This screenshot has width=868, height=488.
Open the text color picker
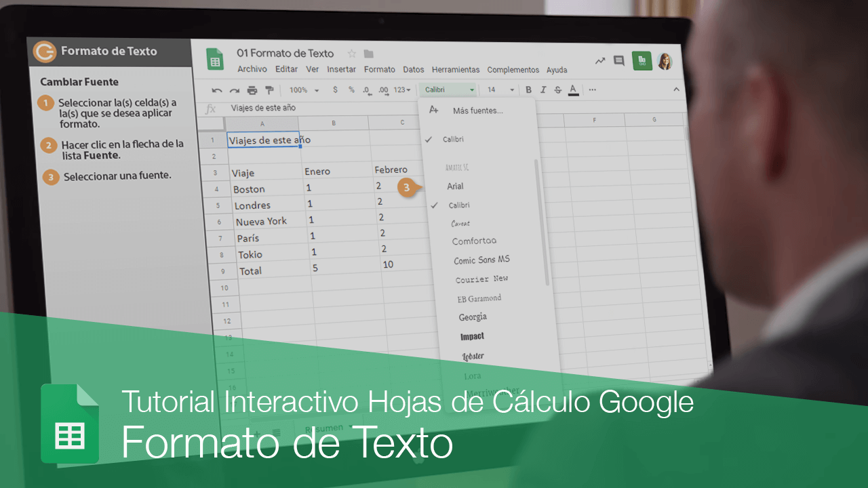573,89
